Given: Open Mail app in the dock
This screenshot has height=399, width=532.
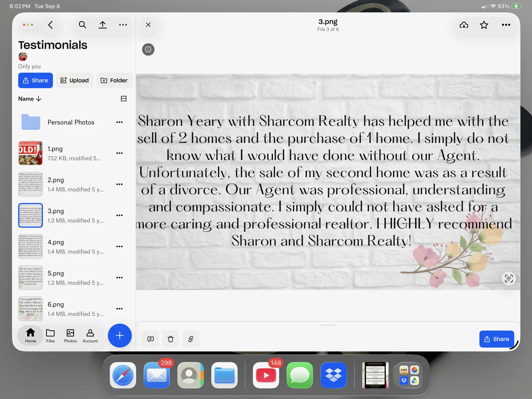Looking at the screenshot, I should pyautogui.click(x=157, y=375).
